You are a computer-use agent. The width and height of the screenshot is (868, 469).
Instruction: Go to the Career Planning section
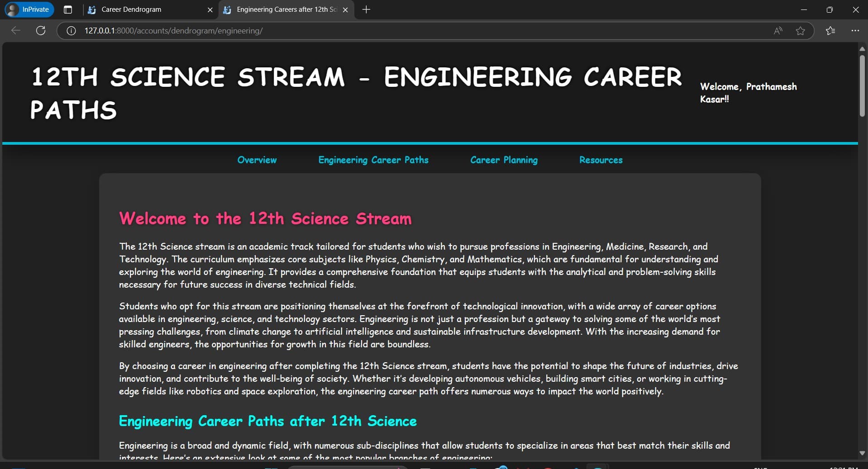[x=504, y=160]
